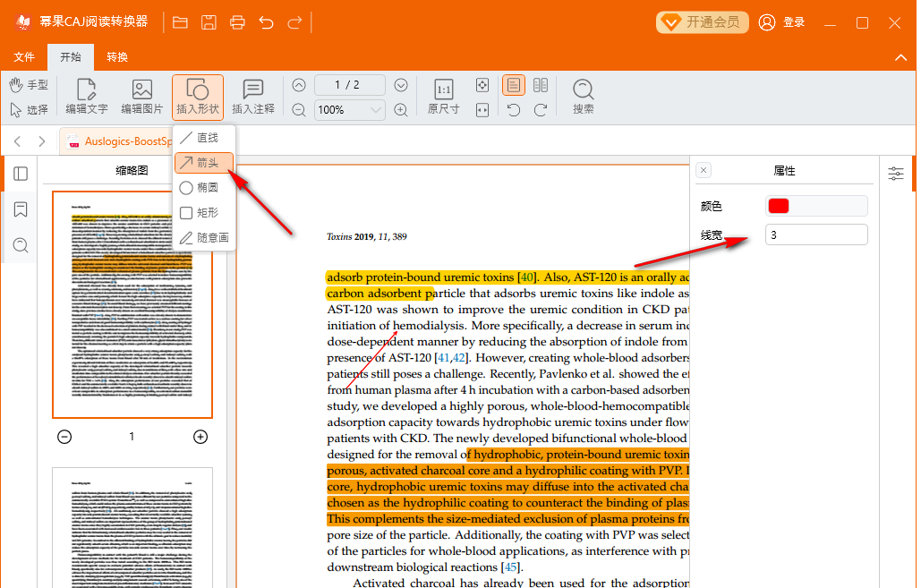Click the 线宽 line width input field

[816, 234]
